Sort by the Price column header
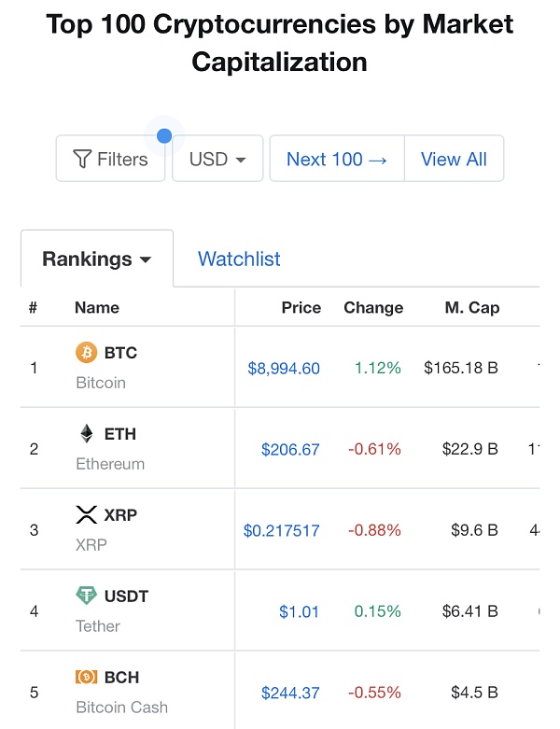Screen dimensions: 560x729 click(301, 307)
